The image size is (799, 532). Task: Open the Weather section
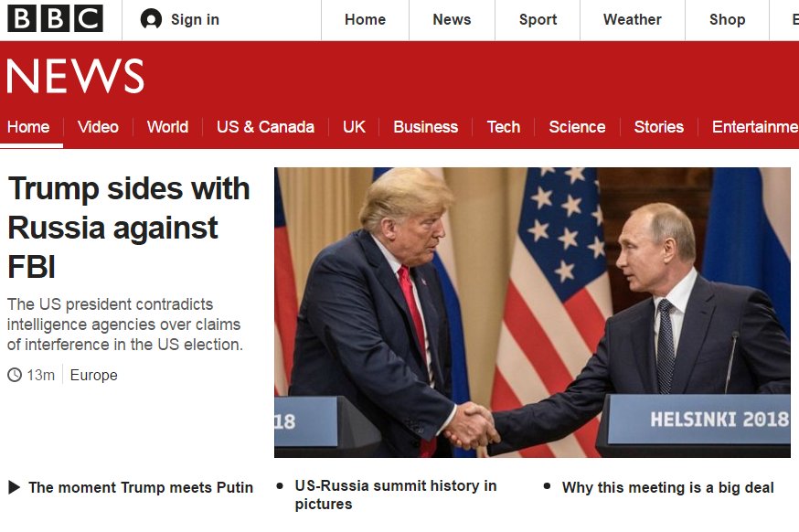coord(633,19)
